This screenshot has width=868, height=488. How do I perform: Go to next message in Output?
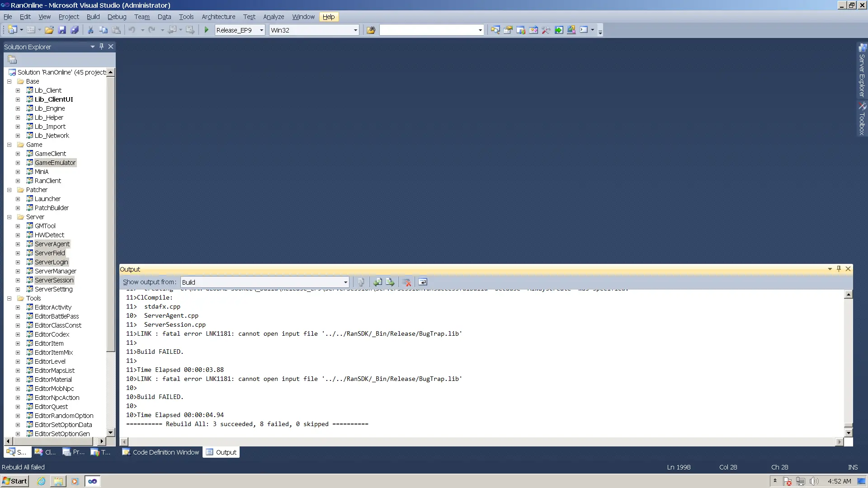(x=390, y=282)
